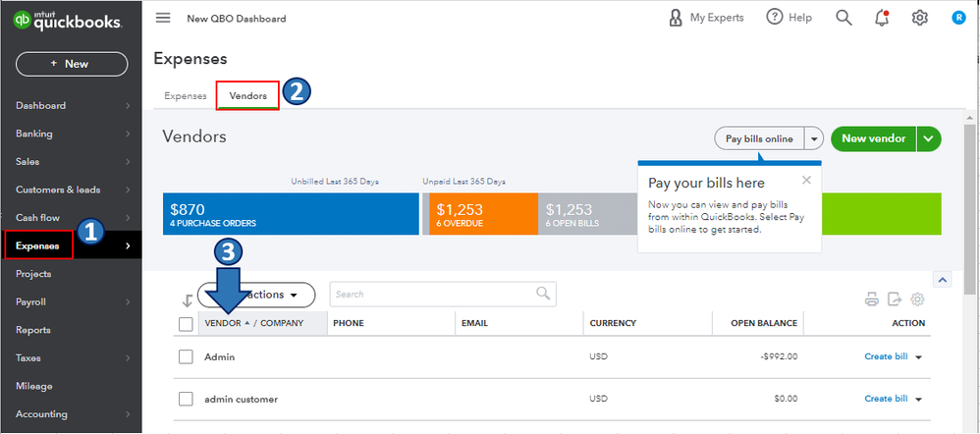
Task: Open the hamburger navigation menu
Action: pyautogui.click(x=163, y=18)
